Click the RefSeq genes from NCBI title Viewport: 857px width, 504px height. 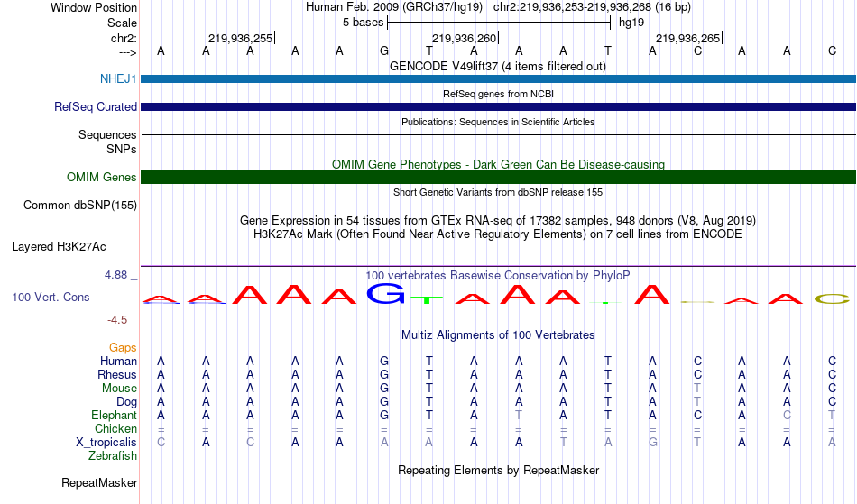point(499,94)
